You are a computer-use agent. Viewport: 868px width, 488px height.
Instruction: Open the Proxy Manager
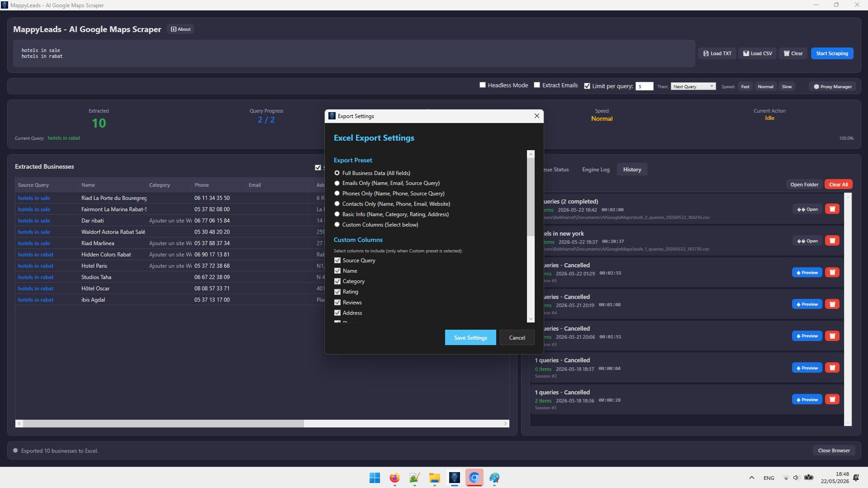click(832, 86)
